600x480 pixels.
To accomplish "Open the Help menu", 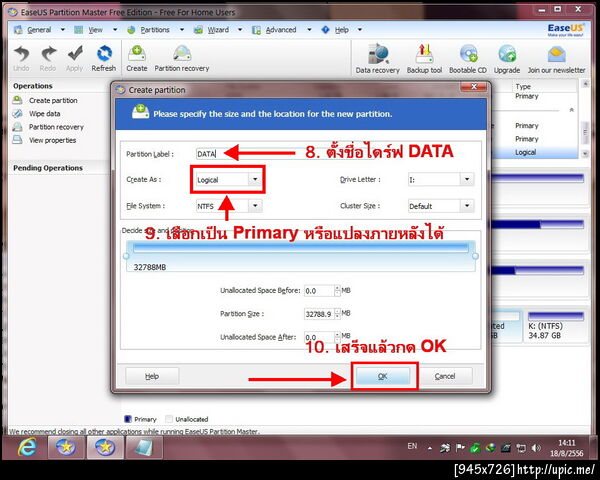I will [x=342, y=30].
